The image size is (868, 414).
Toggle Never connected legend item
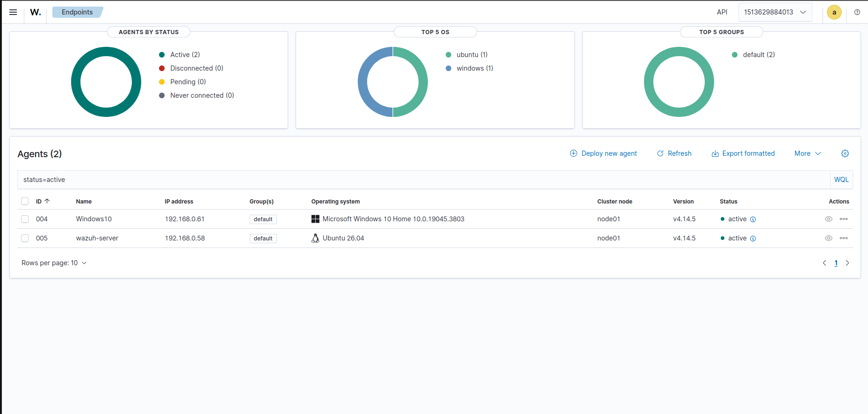tap(196, 95)
